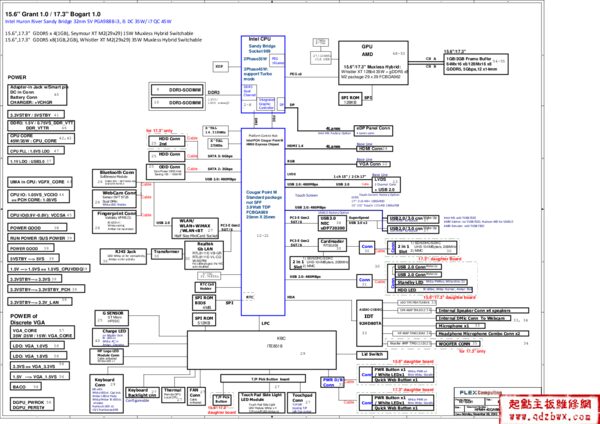Click the Realtek Gb LAN block
The width and height of the screenshot is (600, 424).
pyautogui.click(x=204, y=255)
